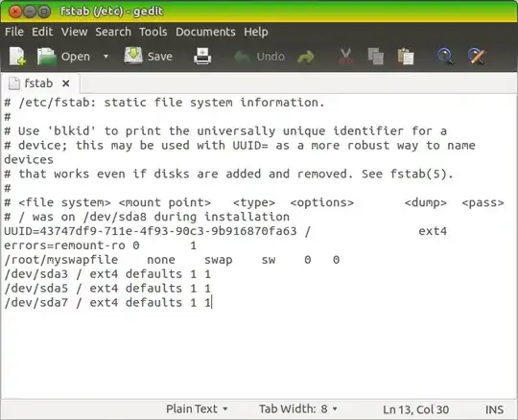518x420 pixels.
Task: Expand the recent files arrow beside Open
Action: point(106,57)
